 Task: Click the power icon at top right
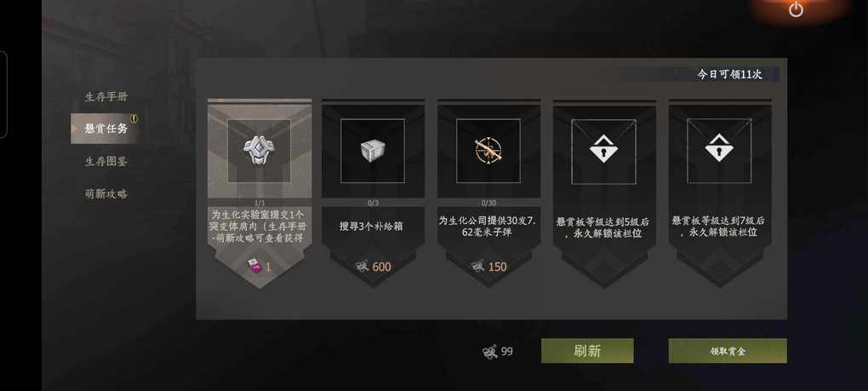click(796, 9)
